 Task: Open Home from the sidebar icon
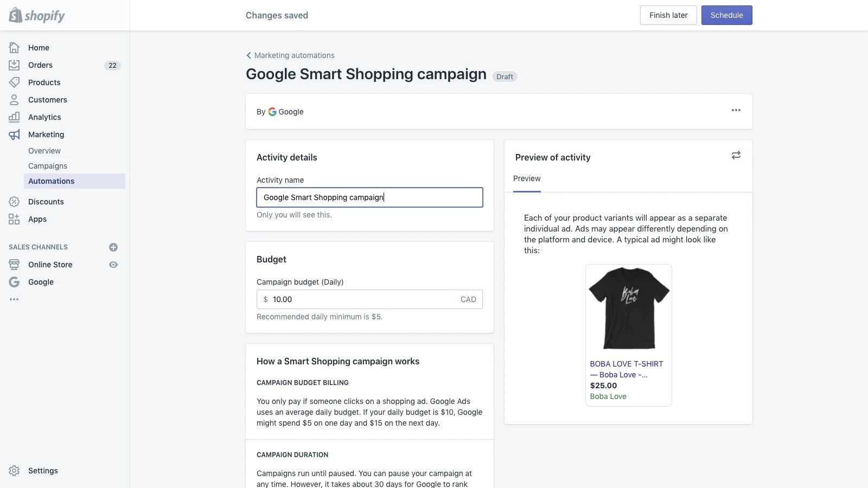click(15, 48)
